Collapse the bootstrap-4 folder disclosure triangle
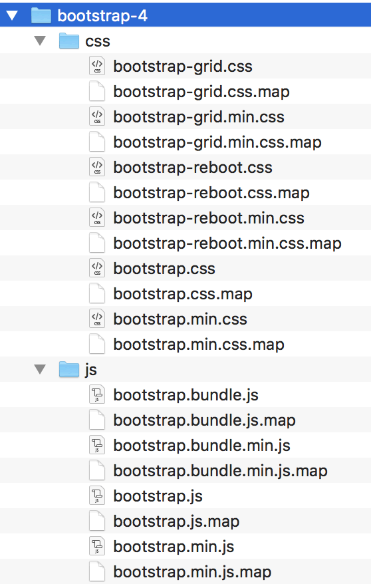Viewport: 371px width, 588px height. (12, 15)
